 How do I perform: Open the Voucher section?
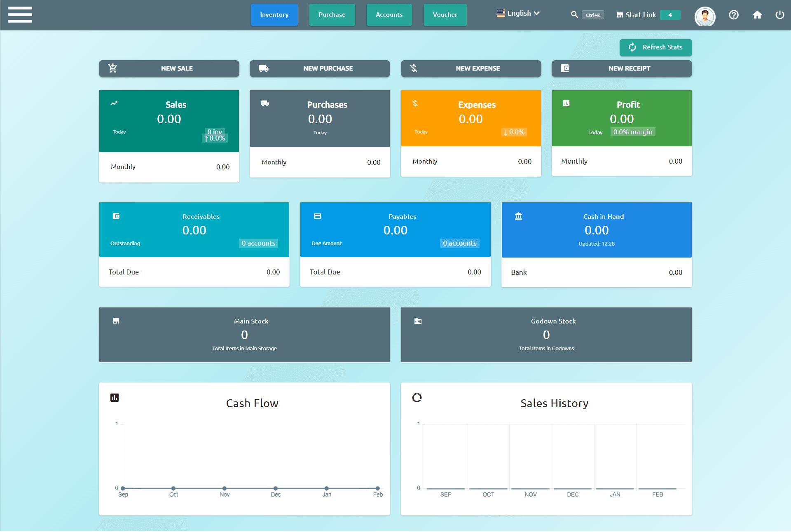[x=445, y=14]
